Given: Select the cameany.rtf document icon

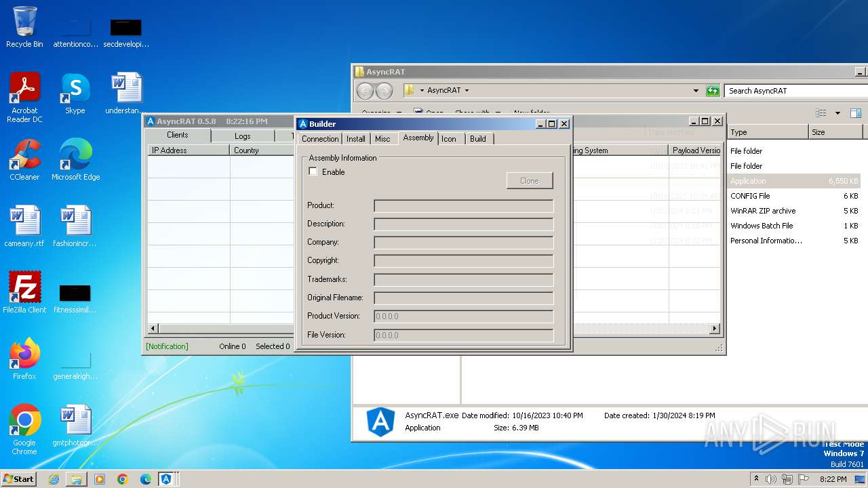Looking at the screenshot, I should [24, 226].
